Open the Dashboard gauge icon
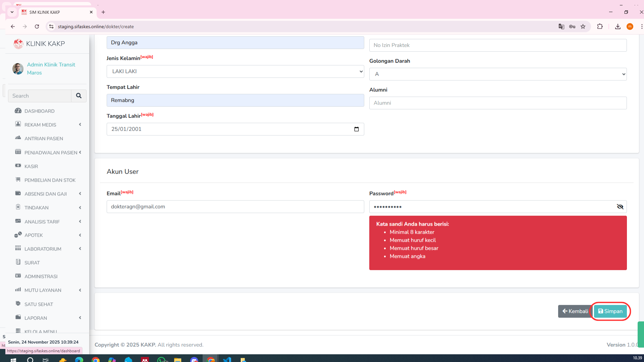The height and width of the screenshot is (362, 644). [18, 111]
